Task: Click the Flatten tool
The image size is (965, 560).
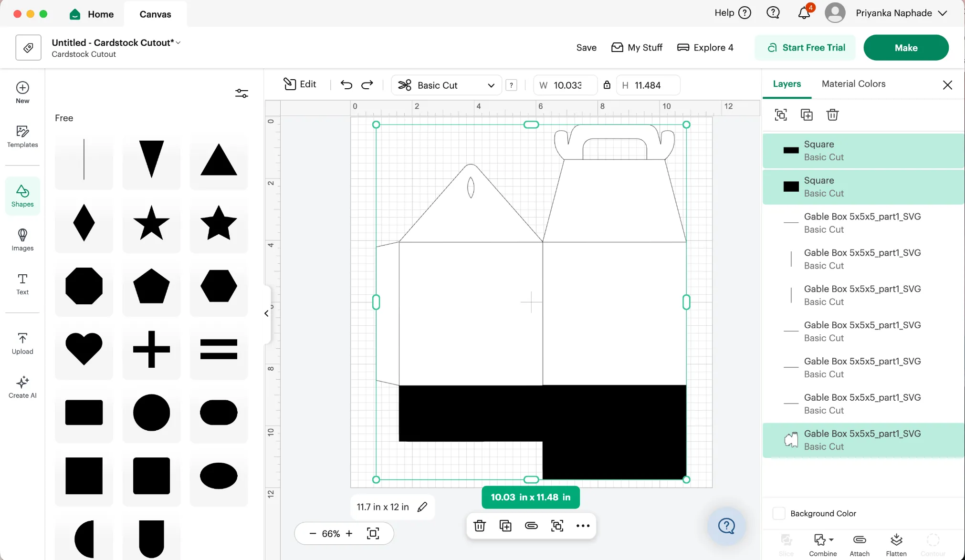Action: (896, 545)
